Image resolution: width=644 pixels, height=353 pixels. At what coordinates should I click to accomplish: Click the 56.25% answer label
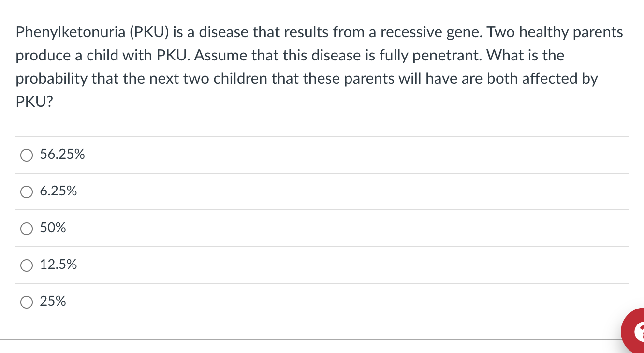point(62,154)
